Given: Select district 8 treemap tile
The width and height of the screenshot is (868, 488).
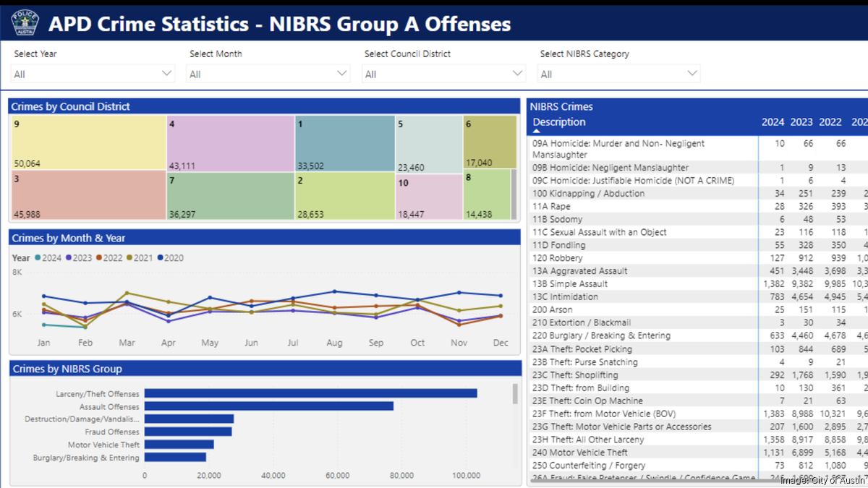Looking at the screenshot, I should pos(487,194).
